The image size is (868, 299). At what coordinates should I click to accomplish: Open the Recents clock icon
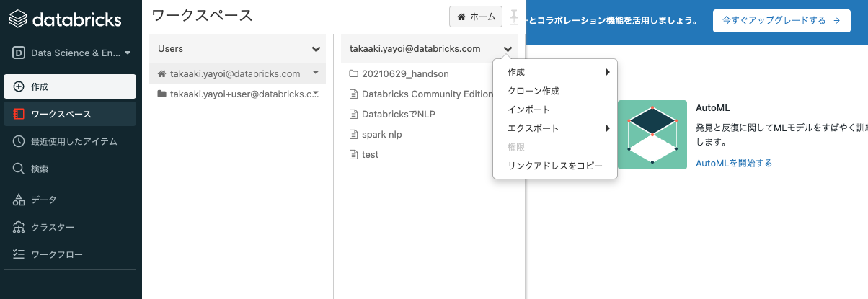click(x=19, y=141)
